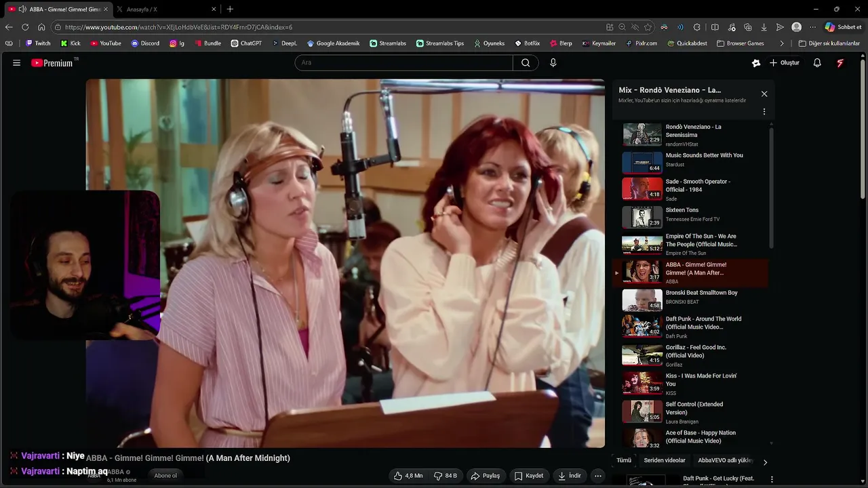868x488 pixels.
Task: Show more filter chips with right arrow
Action: click(x=765, y=462)
